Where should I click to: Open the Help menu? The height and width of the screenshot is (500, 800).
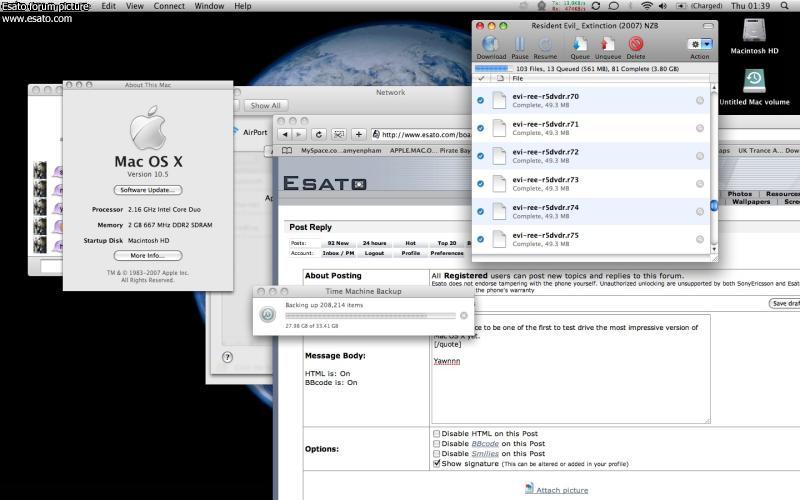[x=243, y=6]
